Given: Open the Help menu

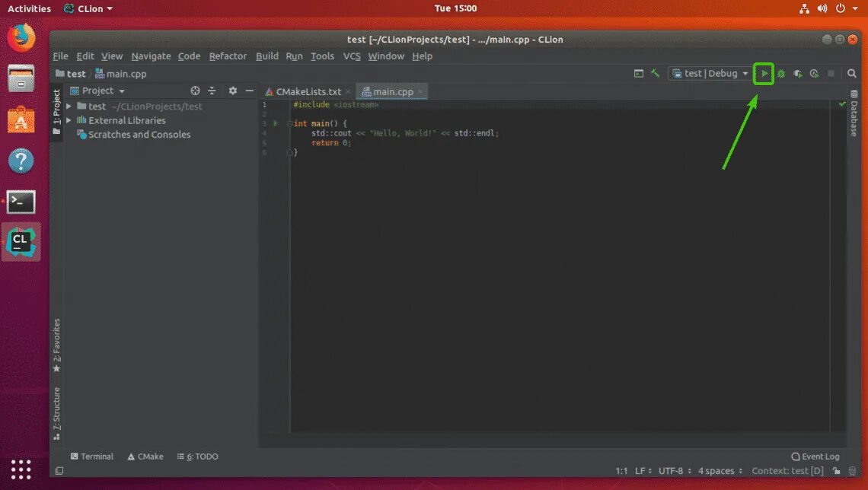Looking at the screenshot, I should click(422, 56).
